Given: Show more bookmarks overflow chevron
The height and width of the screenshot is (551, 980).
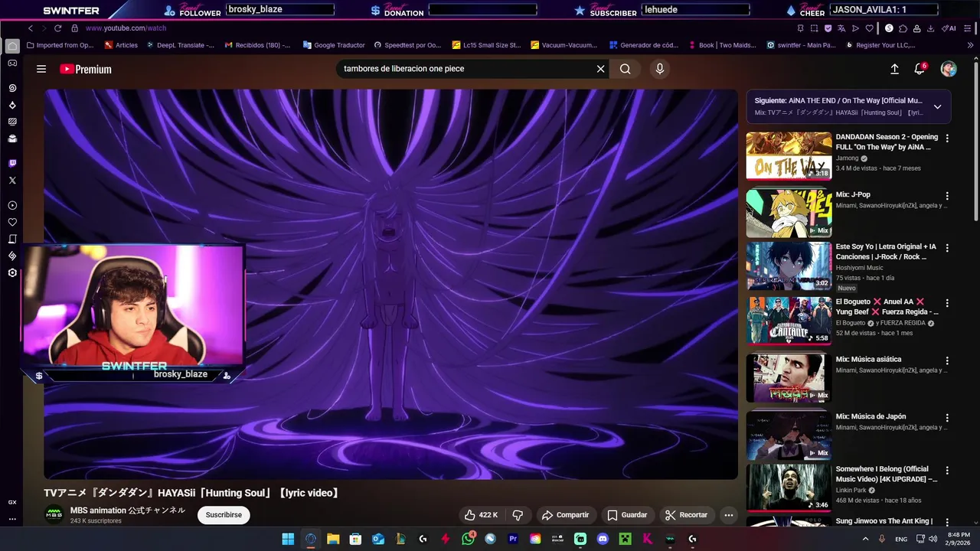Looking at the screenshot, I should pyautogui.click(x=970, y=45).
